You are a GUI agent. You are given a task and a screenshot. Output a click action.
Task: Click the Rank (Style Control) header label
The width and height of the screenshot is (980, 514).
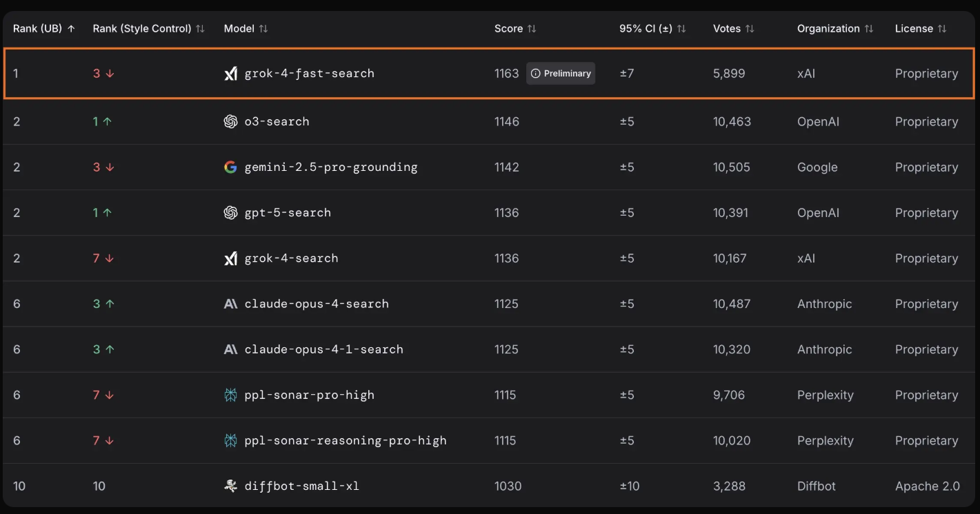(x=142, y=29)
